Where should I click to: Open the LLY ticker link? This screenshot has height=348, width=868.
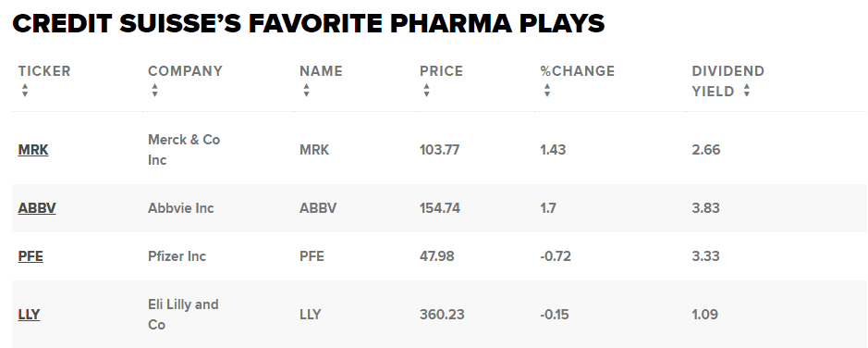[29, 314]
